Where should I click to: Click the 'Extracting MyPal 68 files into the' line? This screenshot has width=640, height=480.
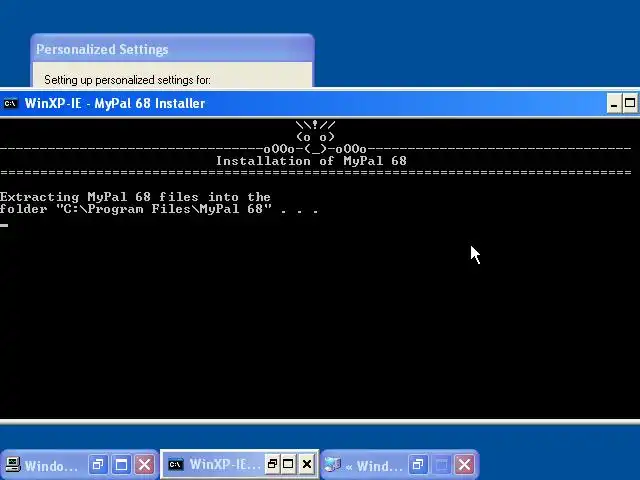[135, 197]
